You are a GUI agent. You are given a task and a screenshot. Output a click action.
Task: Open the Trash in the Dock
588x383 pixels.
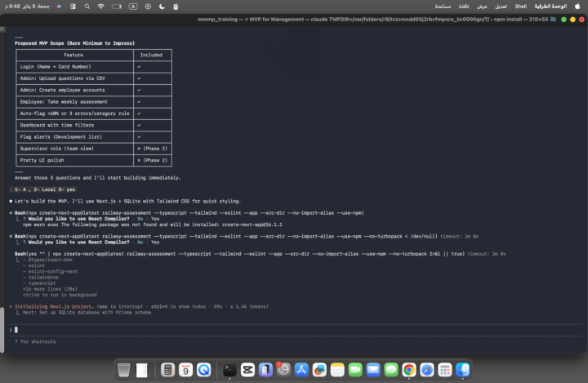coord(124,370)
